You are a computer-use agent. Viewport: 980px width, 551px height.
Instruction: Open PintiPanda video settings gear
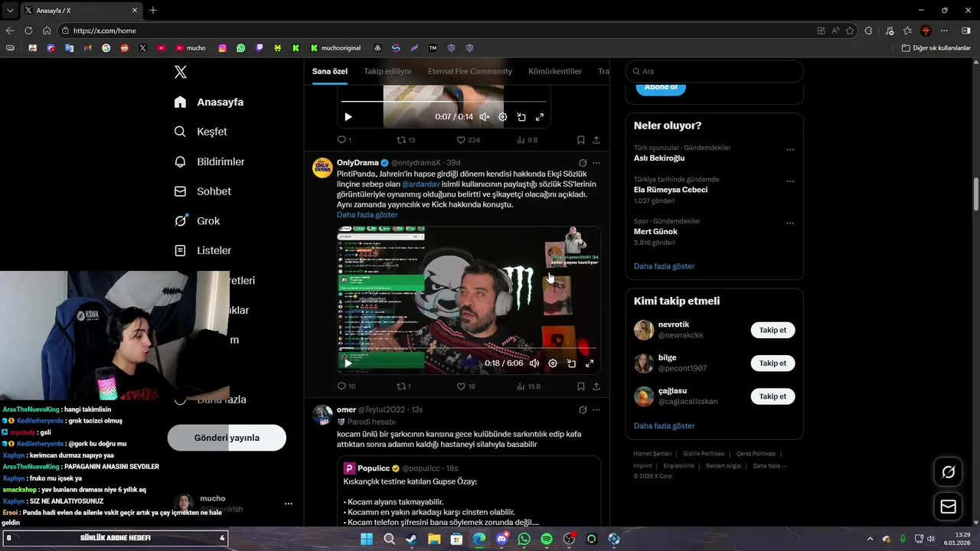coord(553,364)
